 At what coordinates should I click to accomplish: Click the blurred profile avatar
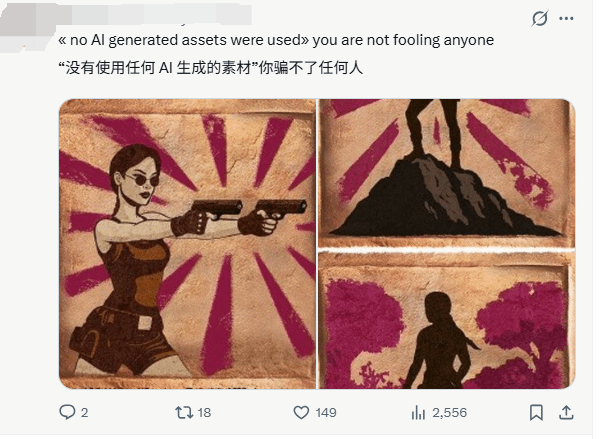[27, 28]
